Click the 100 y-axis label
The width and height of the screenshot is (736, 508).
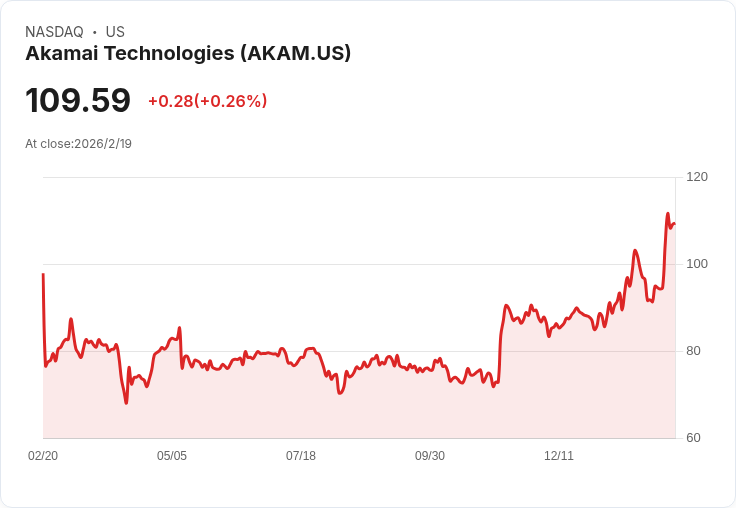tap(697, 264)
